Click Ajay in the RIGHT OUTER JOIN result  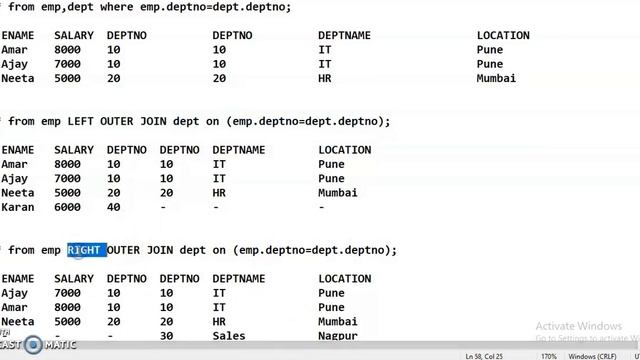point(14,293)
